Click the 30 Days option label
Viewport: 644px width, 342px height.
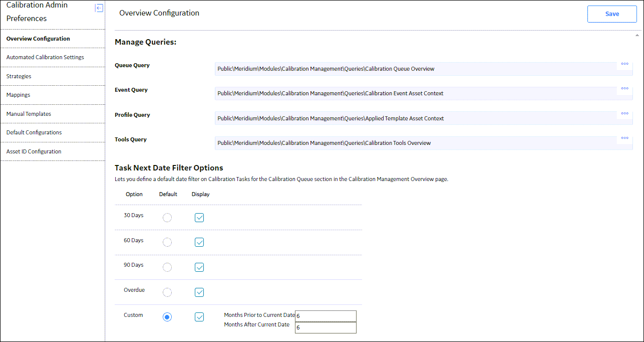(134, 215)
